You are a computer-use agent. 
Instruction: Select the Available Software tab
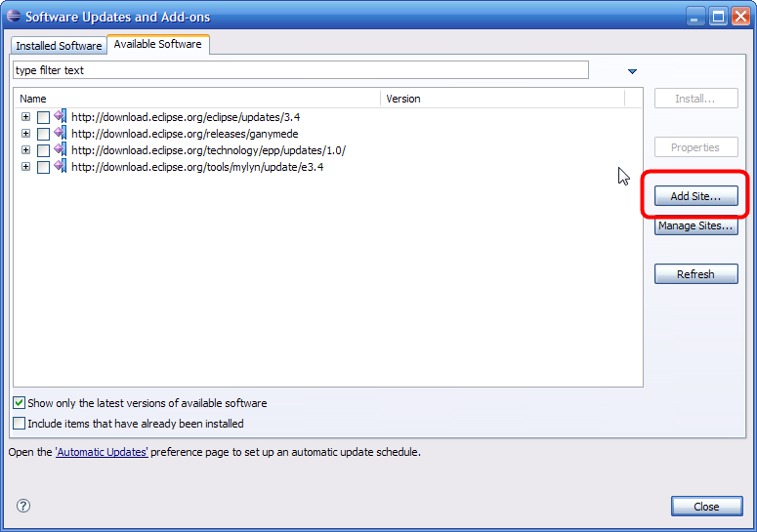158,44
